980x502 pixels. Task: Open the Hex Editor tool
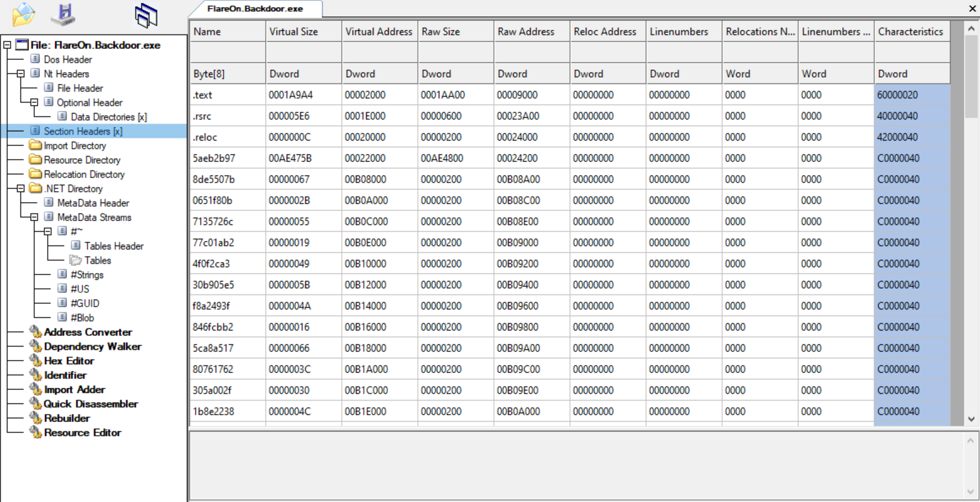tap(69, 361)
